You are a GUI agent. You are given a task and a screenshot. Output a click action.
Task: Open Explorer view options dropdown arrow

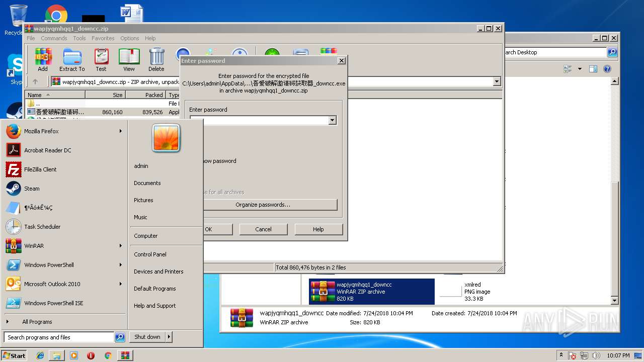point(580,69)
